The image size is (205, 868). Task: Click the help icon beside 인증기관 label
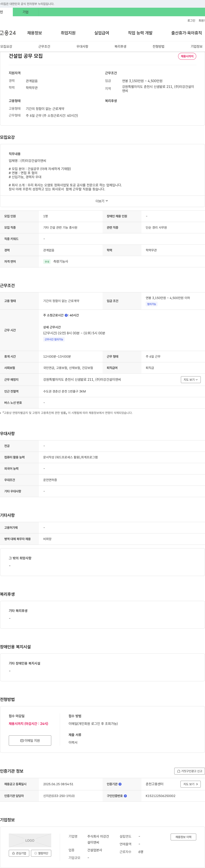click(x=120, y=784)
